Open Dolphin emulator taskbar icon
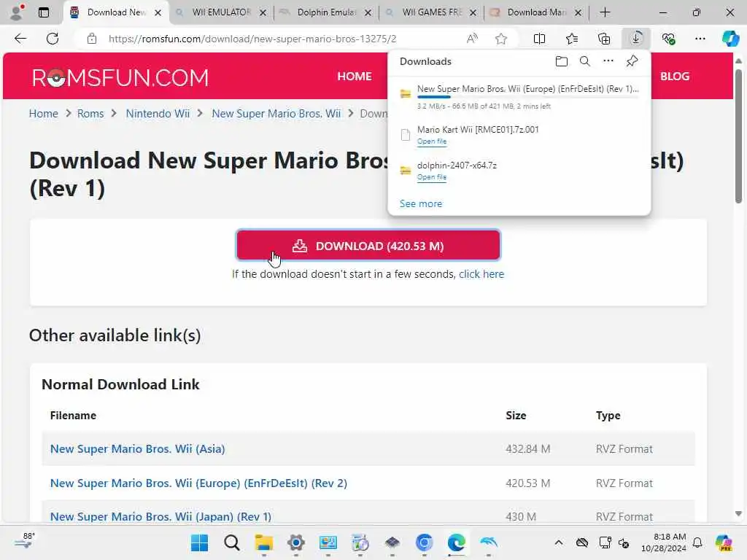Image resolution: width=747 pixels, height=560 pixels. click(489, 542)
